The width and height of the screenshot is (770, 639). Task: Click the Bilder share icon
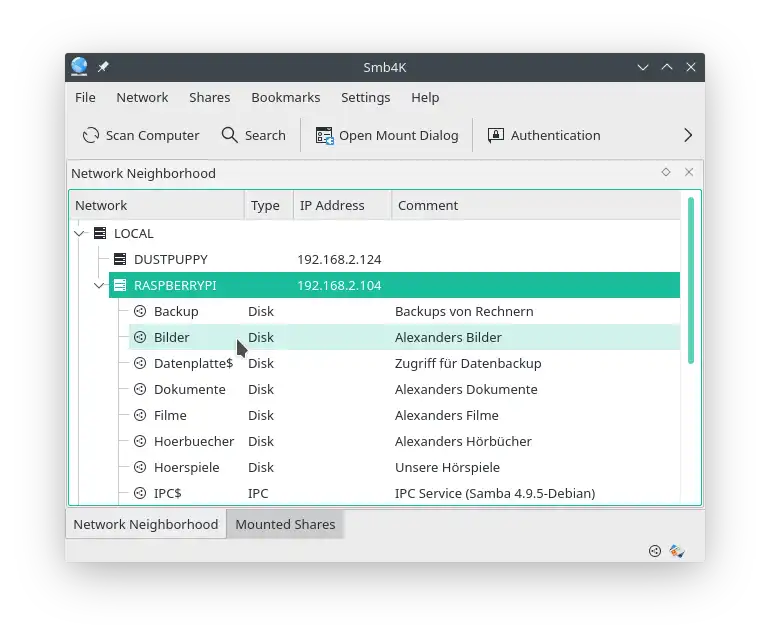[x=140, y=337]
